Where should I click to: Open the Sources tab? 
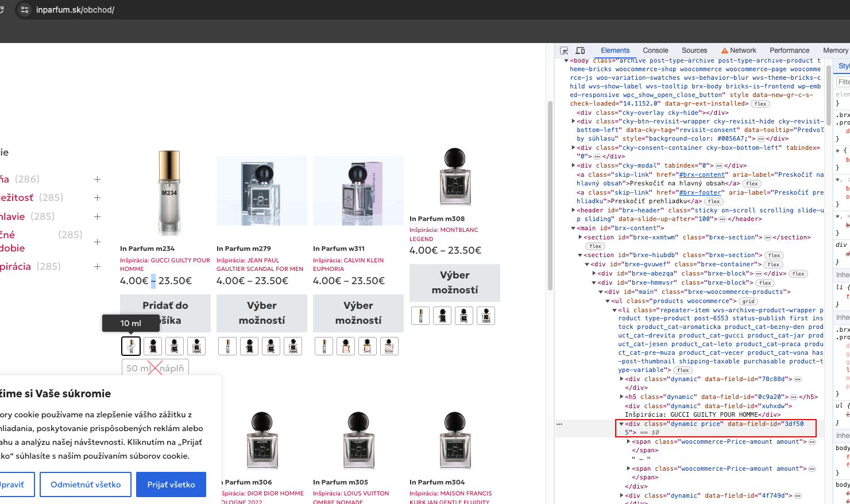pyautogui.click(x=694, y=51)
